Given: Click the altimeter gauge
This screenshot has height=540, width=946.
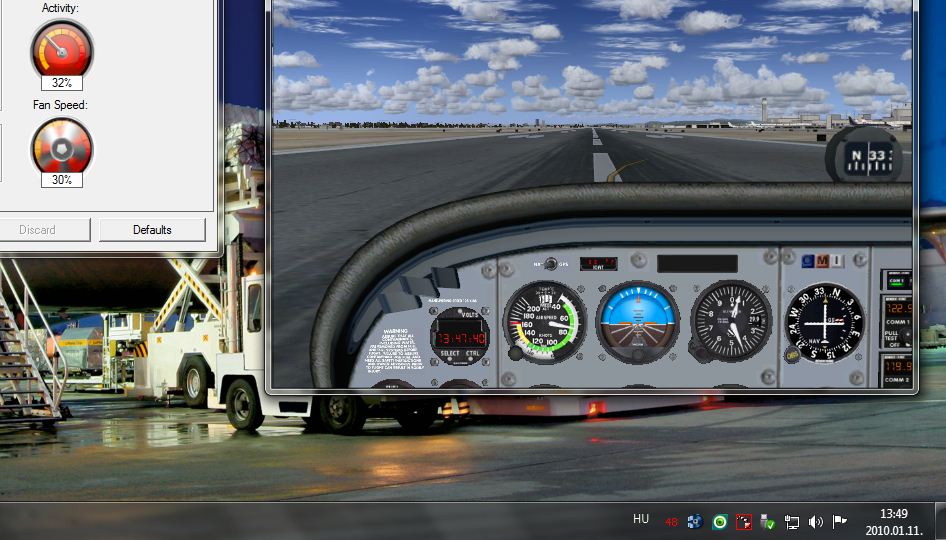Looking at the screenshot, I should [731, 320].
